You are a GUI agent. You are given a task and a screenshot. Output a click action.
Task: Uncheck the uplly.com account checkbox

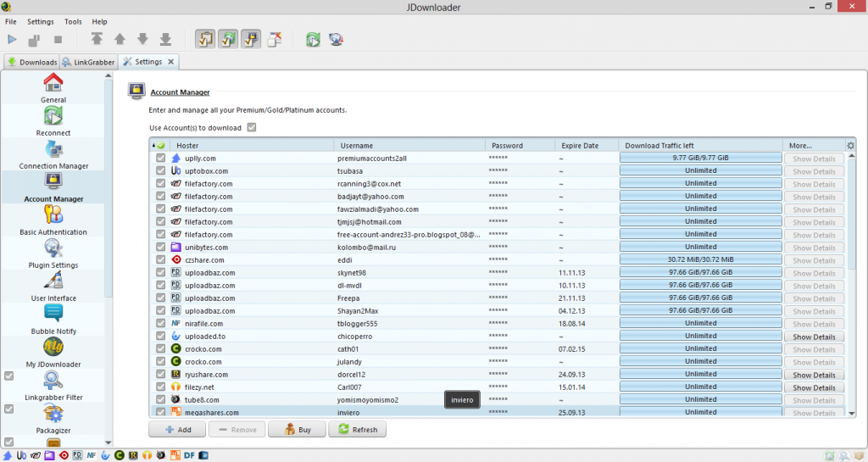coord(160,158)
